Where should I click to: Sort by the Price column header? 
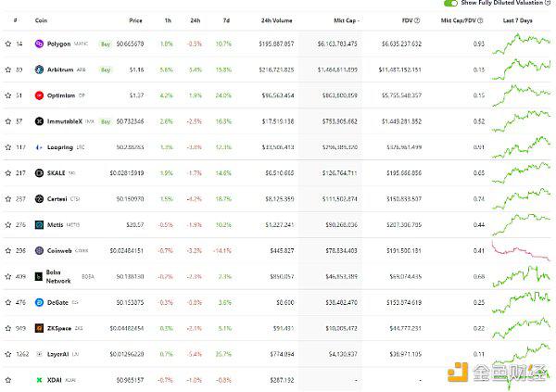[135, 20]
